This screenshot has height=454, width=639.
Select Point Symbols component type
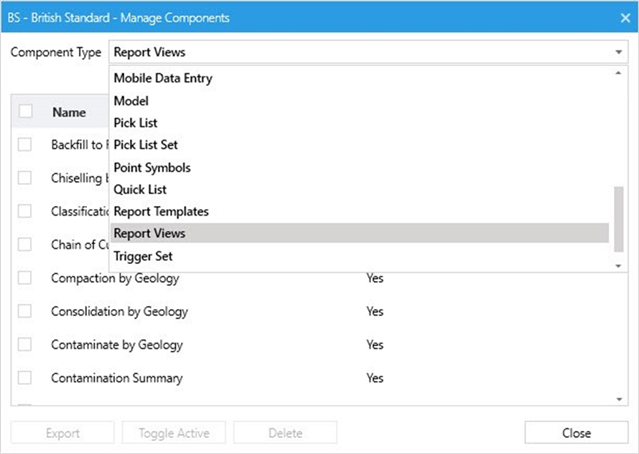point(152,167)
